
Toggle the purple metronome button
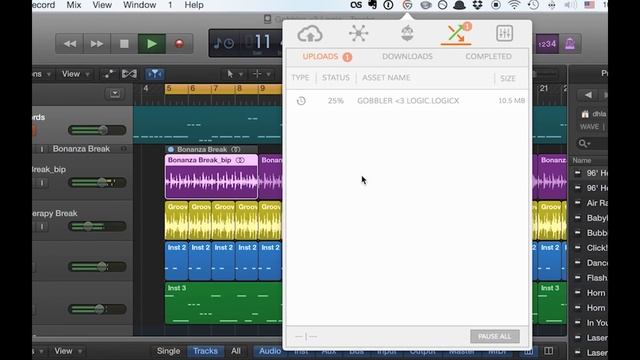coord(570,44)
